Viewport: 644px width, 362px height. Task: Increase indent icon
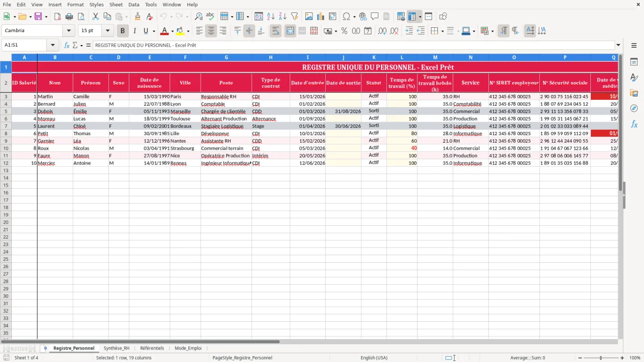pos(409,31)
